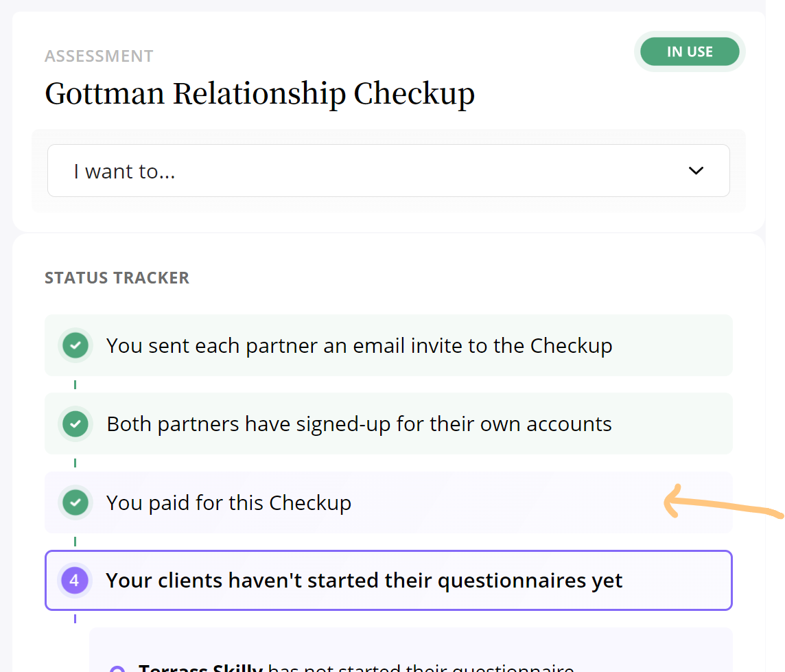Screen dimensions: 785x672
Task: Click the ASSESSMENT label above the title
Action: click(99, 56)
